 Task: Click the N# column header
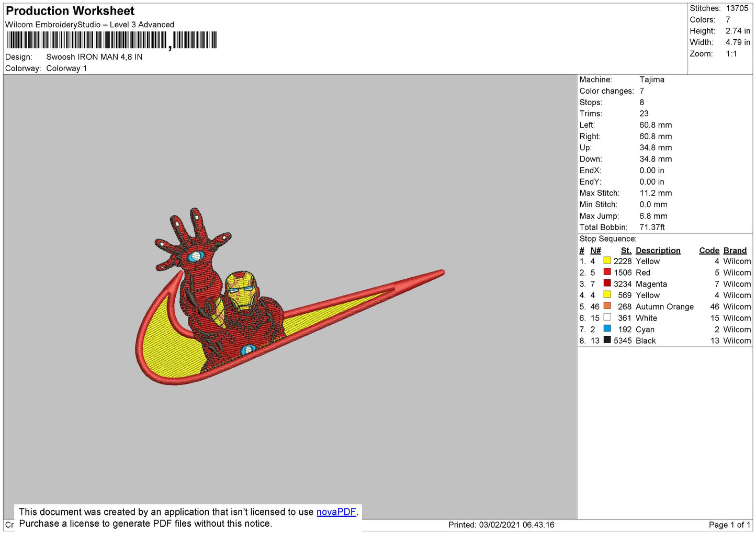pyautogui.click(x=595, y=251)
